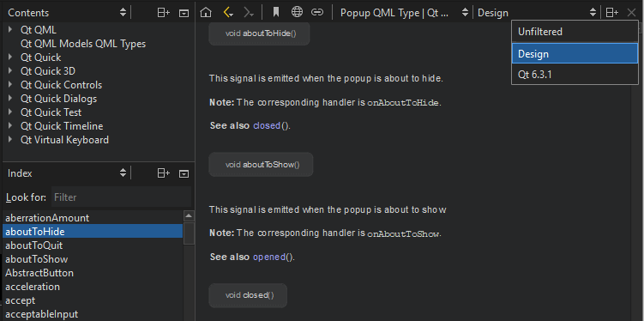The height and width of the screenshot is (321, 644).
Task: Navigate forward in help history
Action: pyautogui.click(x=249, y=13)
